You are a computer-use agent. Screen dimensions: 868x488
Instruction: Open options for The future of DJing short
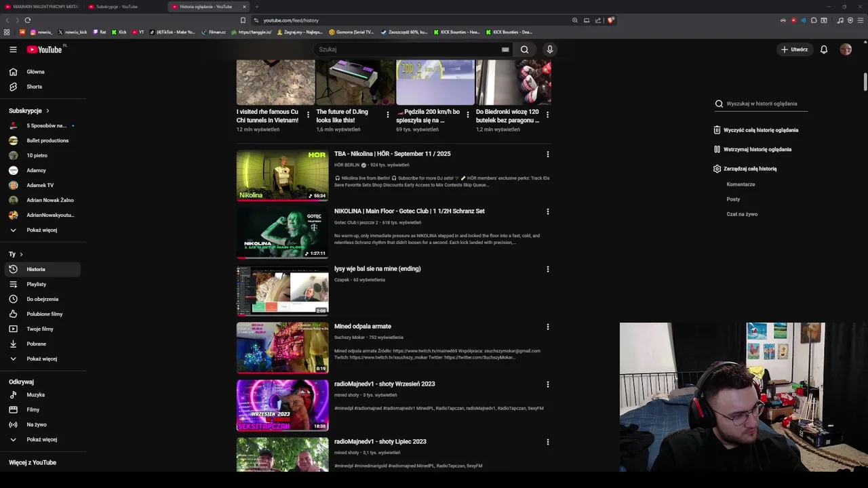pyautogui.click(x=388, y=115)
